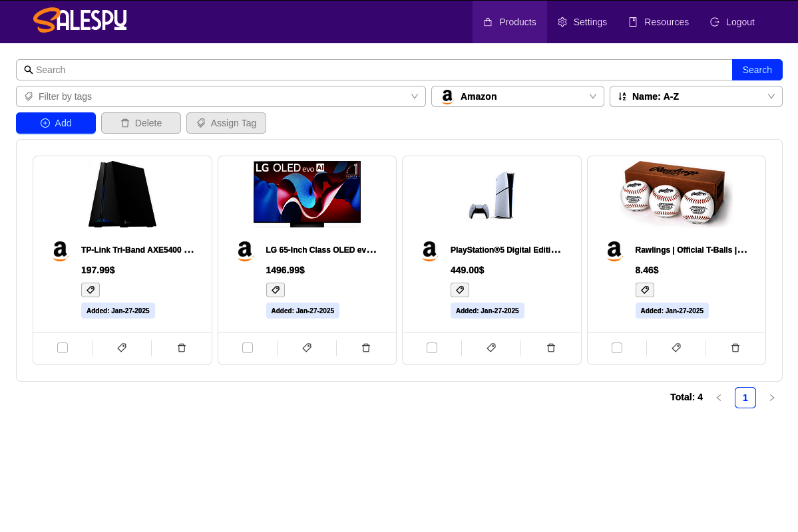Screen dimensions: 798x532
Task: Go to next page arrow
Action: (771, 398)
